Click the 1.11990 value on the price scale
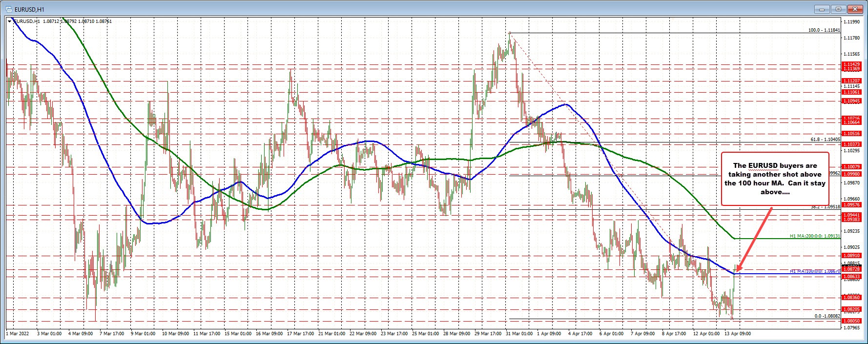The height and width of the screenshot is (344, 868). coord(852,22)
